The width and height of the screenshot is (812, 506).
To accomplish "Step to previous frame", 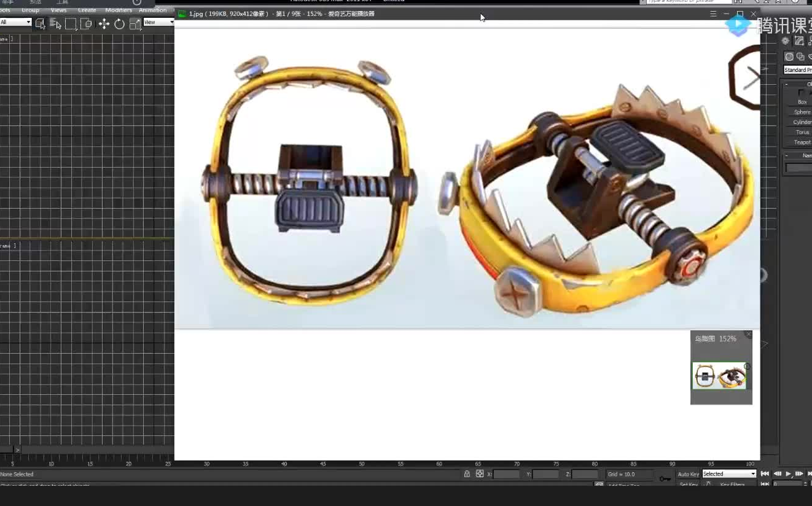I will tap(777, 473).
